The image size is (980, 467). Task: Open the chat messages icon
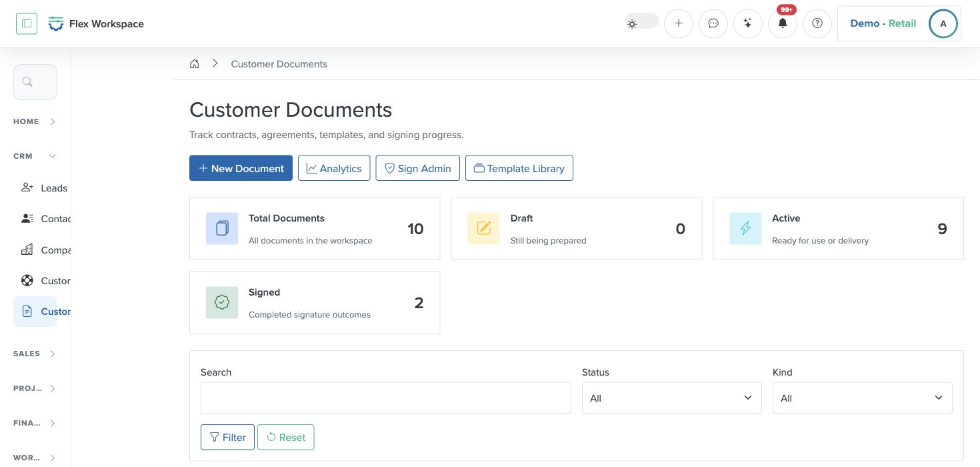click(x=713, y=23)
